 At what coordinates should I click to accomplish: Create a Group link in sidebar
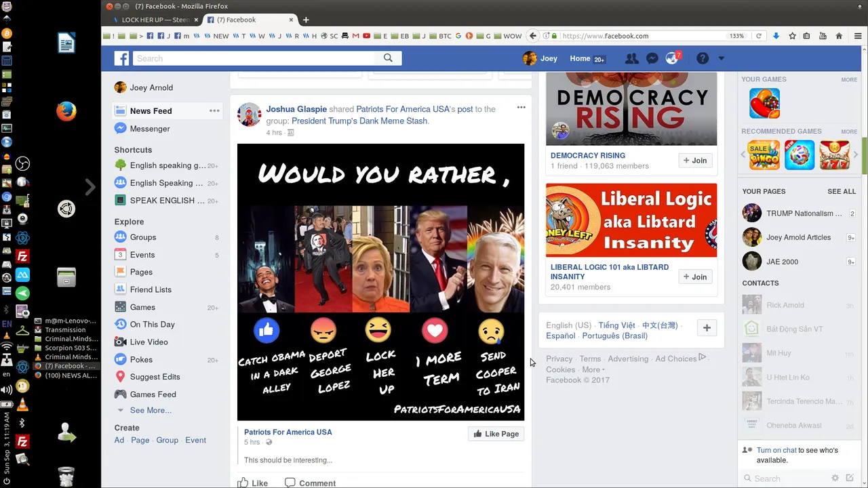(167, 440)
